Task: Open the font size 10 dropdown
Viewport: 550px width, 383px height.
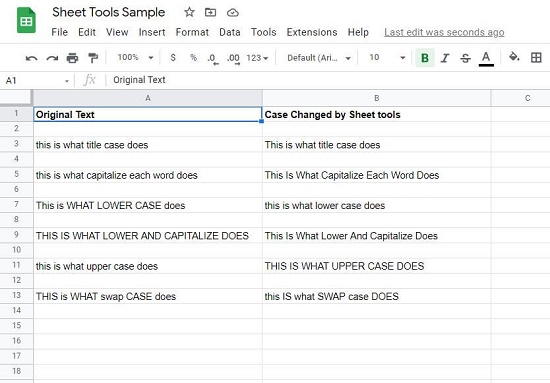Action: click(387, 58)
